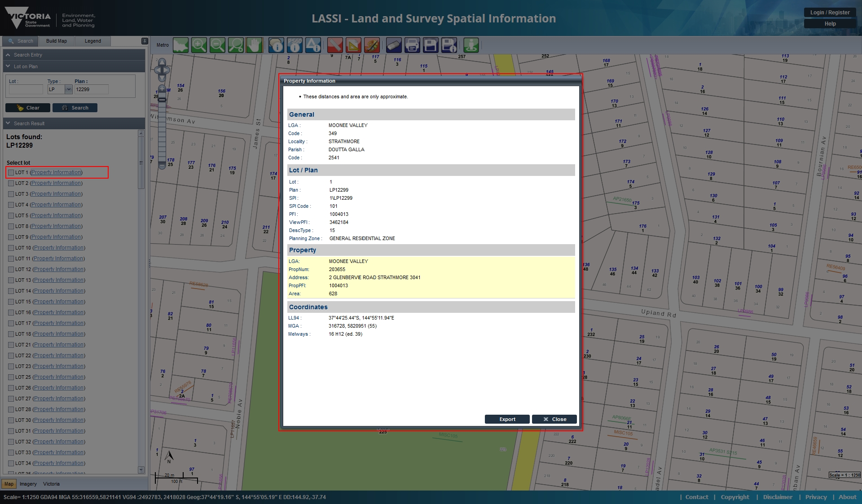This screenshot has width=862, height=504.
Task: Expand the Lot on Plan section
Action: (x=74, y=66)
